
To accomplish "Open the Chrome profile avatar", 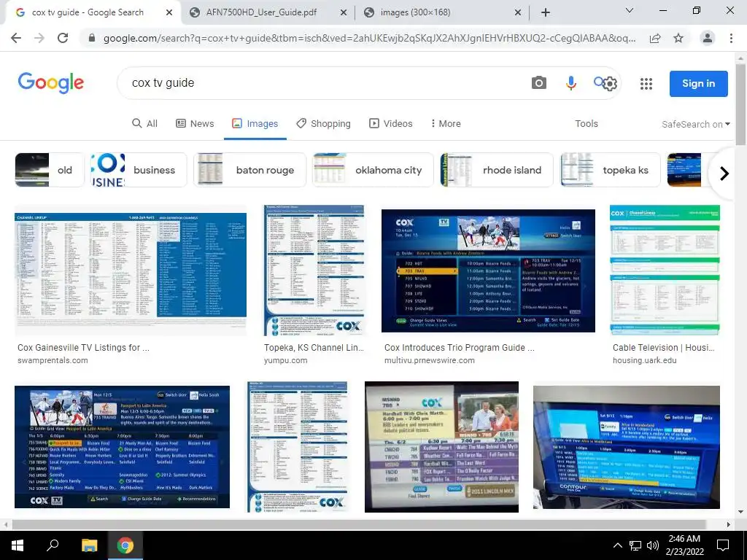I will pos(708,38).
